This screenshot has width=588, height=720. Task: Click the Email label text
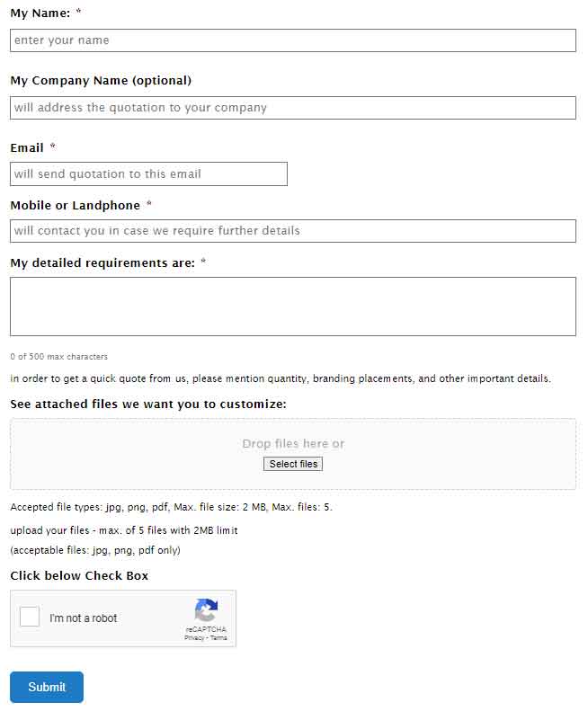[x=27, y=147]
